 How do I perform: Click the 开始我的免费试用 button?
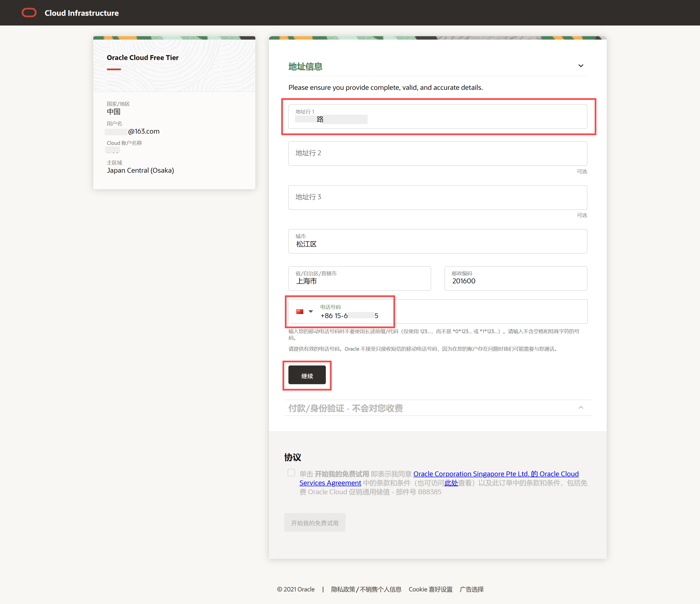[315, 522]
